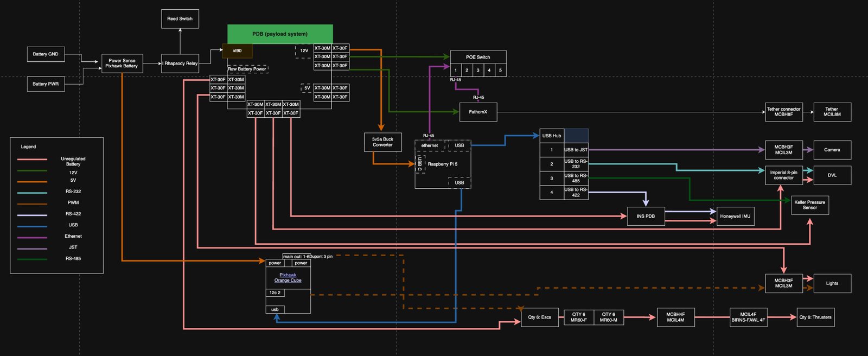868x356 pixels.
Task: Click the green PDB (payload system) header
Action: (x=280, y=34)
